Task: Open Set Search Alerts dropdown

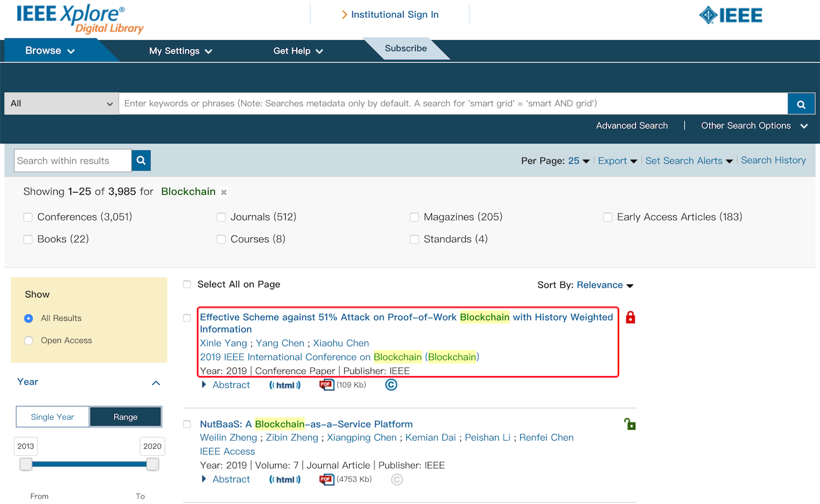Action: coord(689,161)
